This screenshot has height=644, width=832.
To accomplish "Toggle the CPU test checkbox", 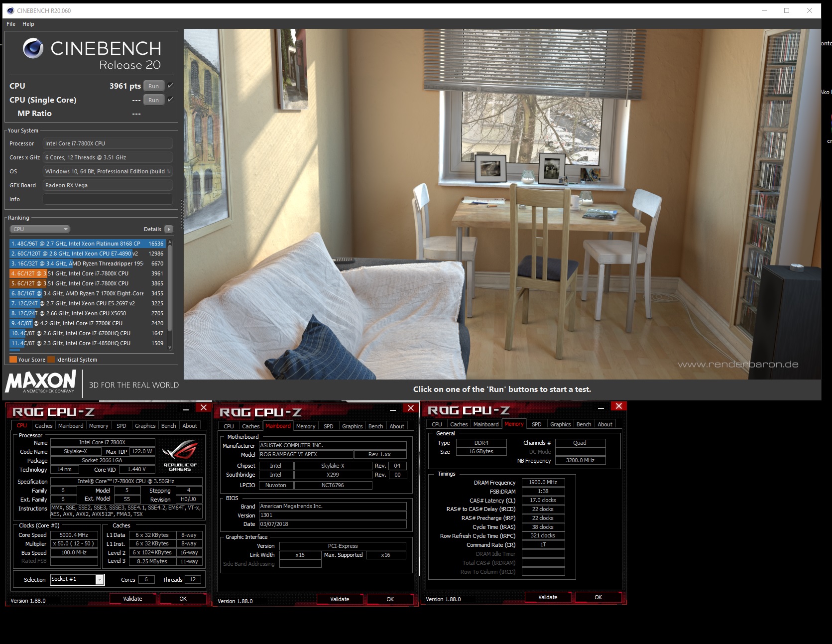I will (x=170, y=86).
